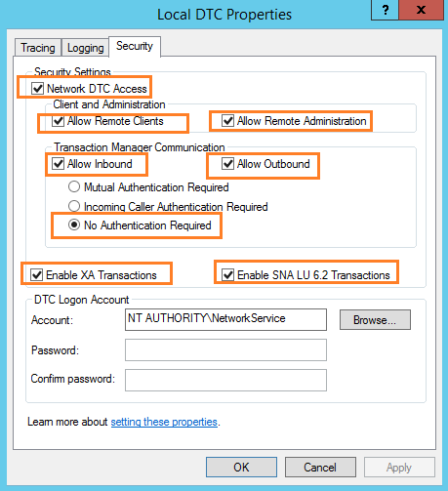448x491 pixels.
Task: Toggle Allow Remote Administration checkbox
Action: pos(227,120)
